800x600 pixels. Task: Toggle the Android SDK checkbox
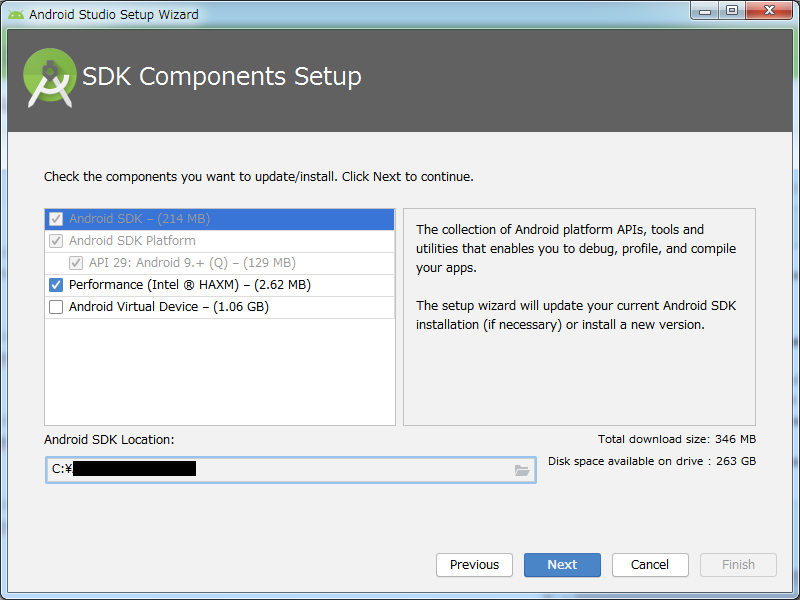[x=56, y=219]
